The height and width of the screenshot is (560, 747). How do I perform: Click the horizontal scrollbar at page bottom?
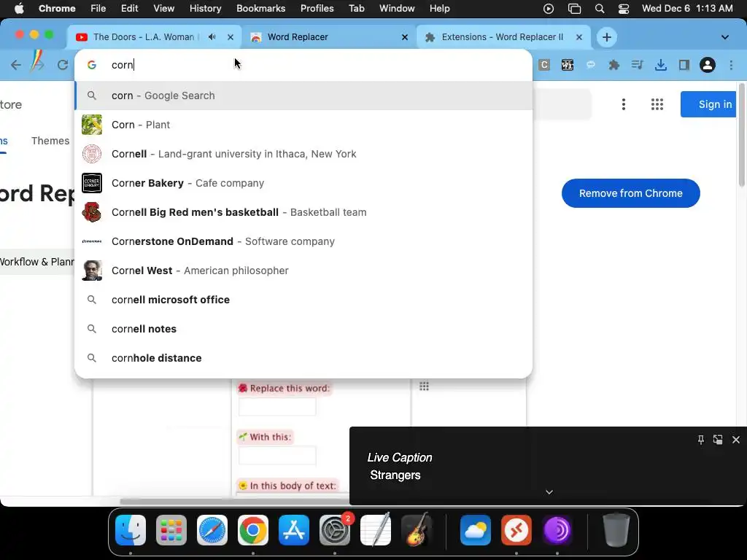tap(234, 501)
